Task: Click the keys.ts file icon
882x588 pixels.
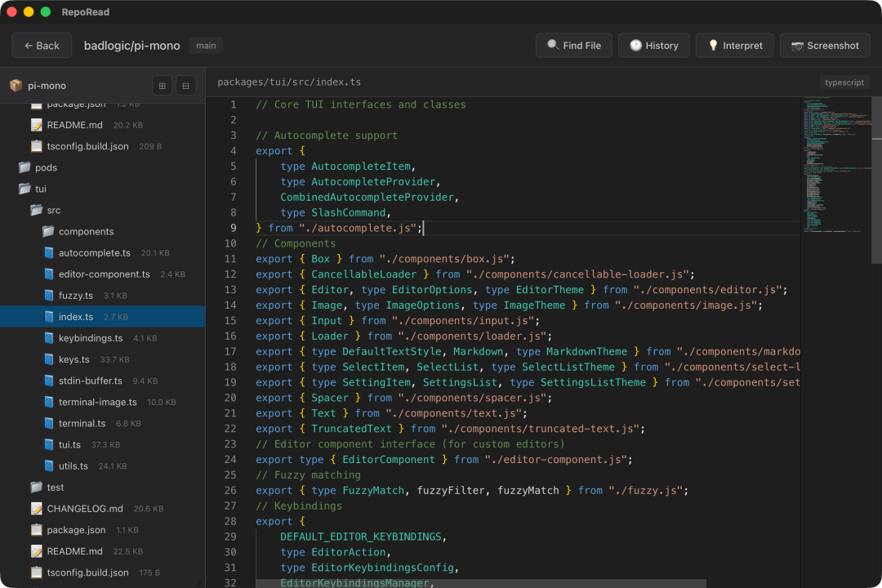Action: pos(49,359)
